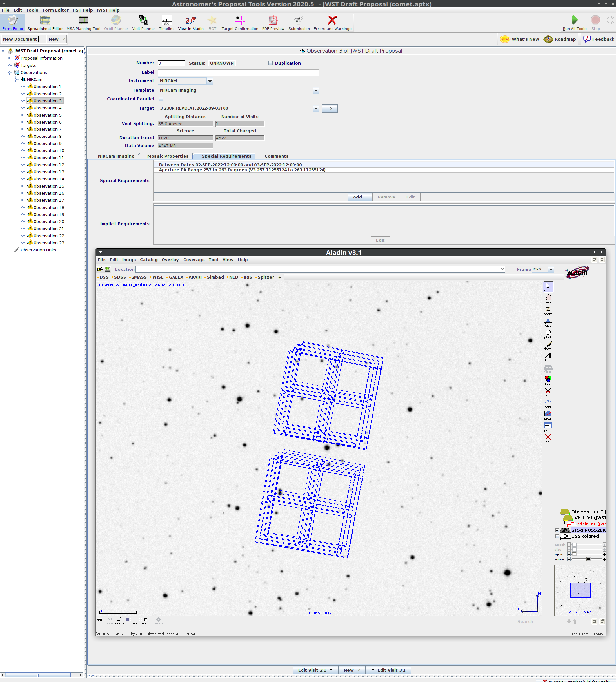
Task: Expand the Targets tree node
Action: tap(10, 65)
